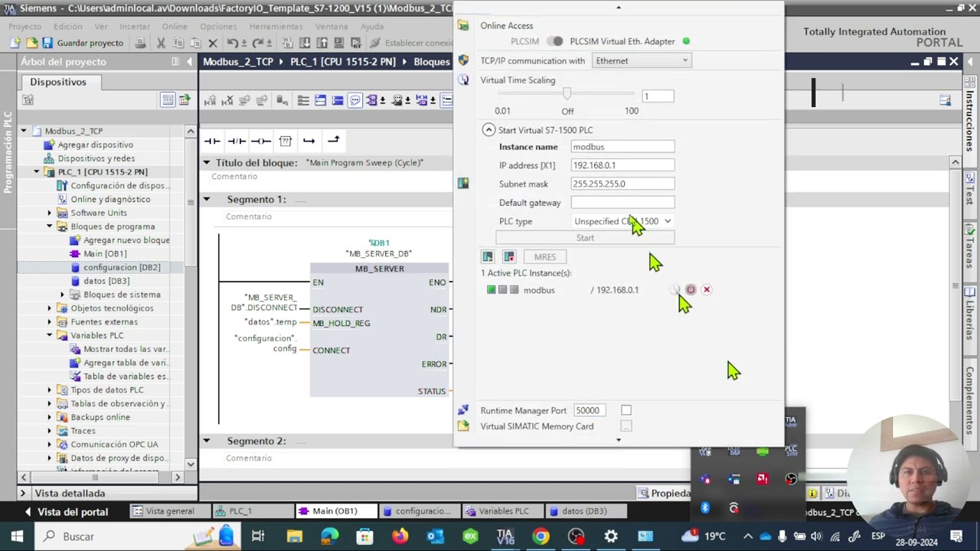Toggle free-form comments speech bubble button
Image resolution: width=980 pixels, height=551 pixels.
pos(354,100)
